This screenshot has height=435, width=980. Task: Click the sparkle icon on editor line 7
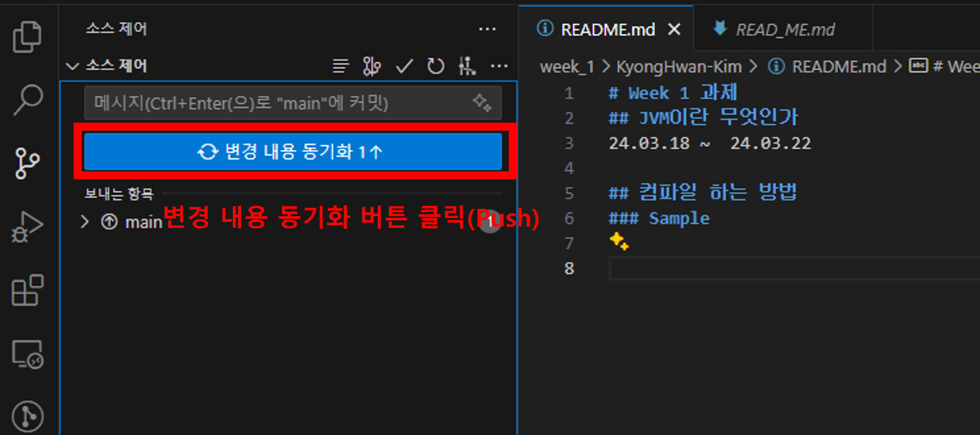click(619, 241)
